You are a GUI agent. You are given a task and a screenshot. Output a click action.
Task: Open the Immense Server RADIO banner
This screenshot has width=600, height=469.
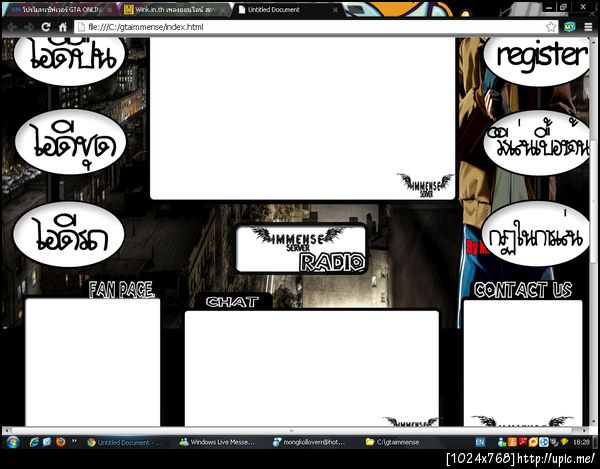point(301,249)
